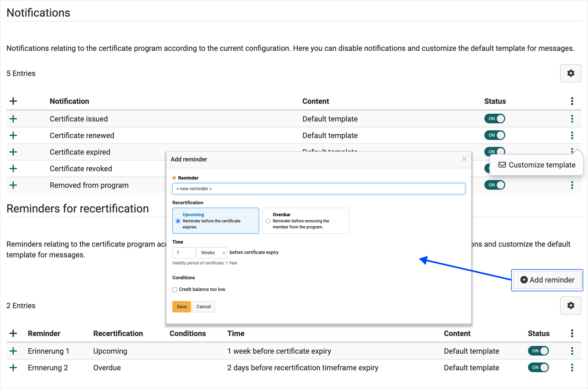588x389 pixels.
Task: Open the three-dot menu for Removed from program
Action: click(x=572, y=185)
